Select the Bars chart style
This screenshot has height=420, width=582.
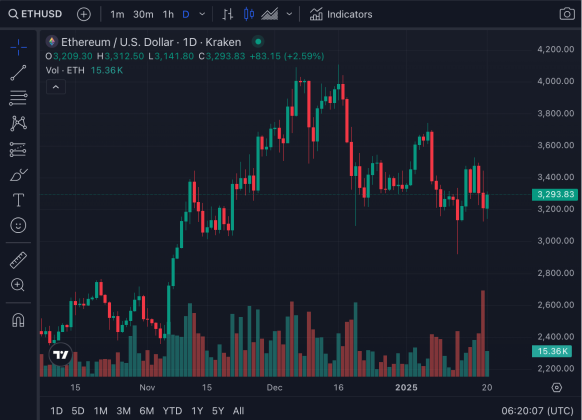coord(228,14)
